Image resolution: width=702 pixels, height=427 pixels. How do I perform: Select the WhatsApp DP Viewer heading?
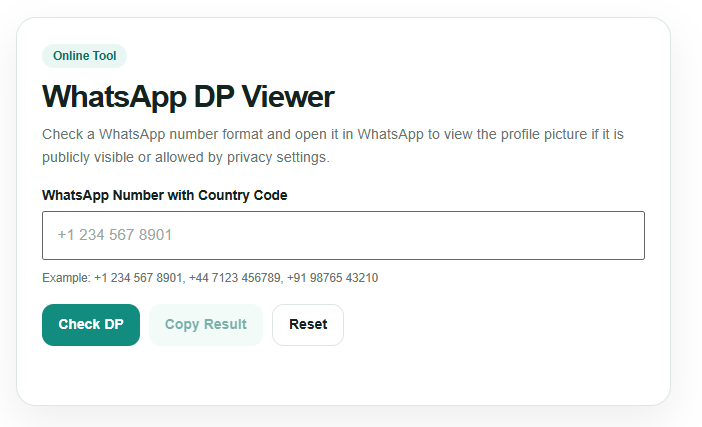pyautogui.click(x=188, y=96)
